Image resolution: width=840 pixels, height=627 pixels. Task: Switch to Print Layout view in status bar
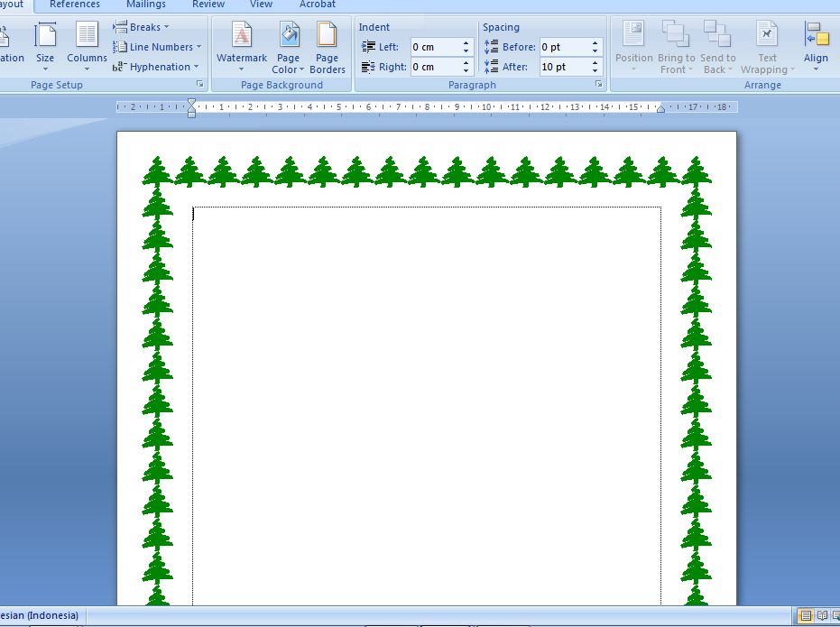pyautogui.click(x=804, y=616)
